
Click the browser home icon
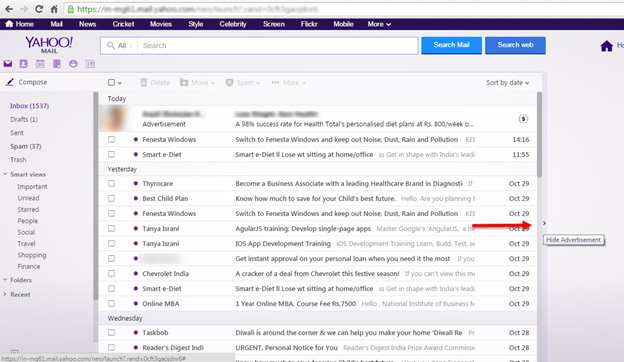click(54, 9)
